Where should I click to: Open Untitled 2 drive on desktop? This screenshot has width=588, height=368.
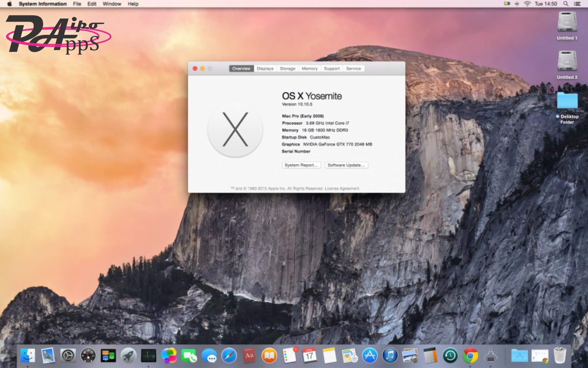point(567,65)
